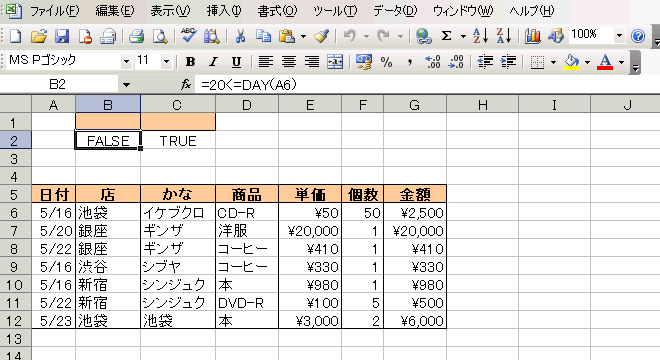Expand the 100% zoom dropdown
660x360 pixels.
pyautogui.click(x=619, y=36)
